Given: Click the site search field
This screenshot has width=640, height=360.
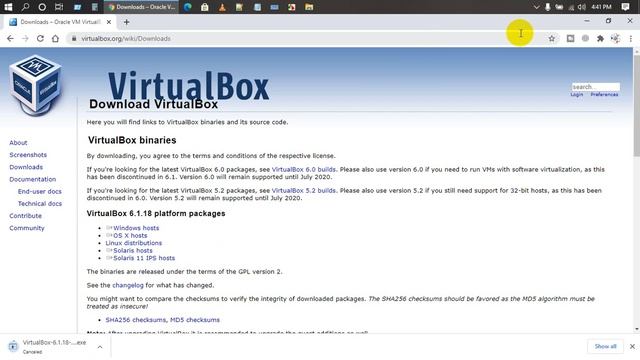Looking at the screenshot, I should (596, 87).
